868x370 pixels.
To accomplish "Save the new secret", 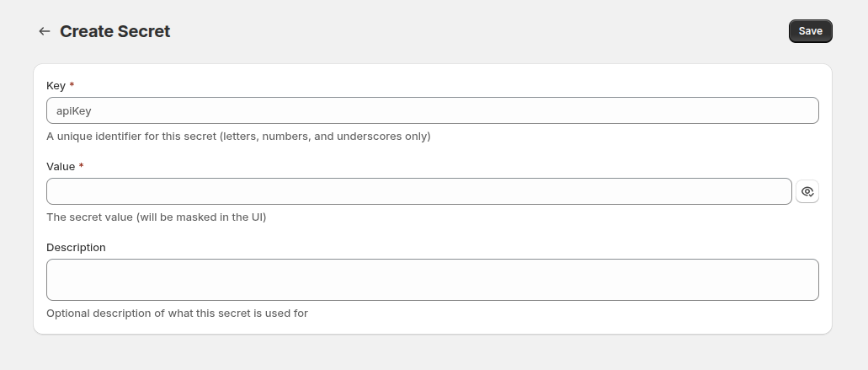I will (x=810, y=31).
